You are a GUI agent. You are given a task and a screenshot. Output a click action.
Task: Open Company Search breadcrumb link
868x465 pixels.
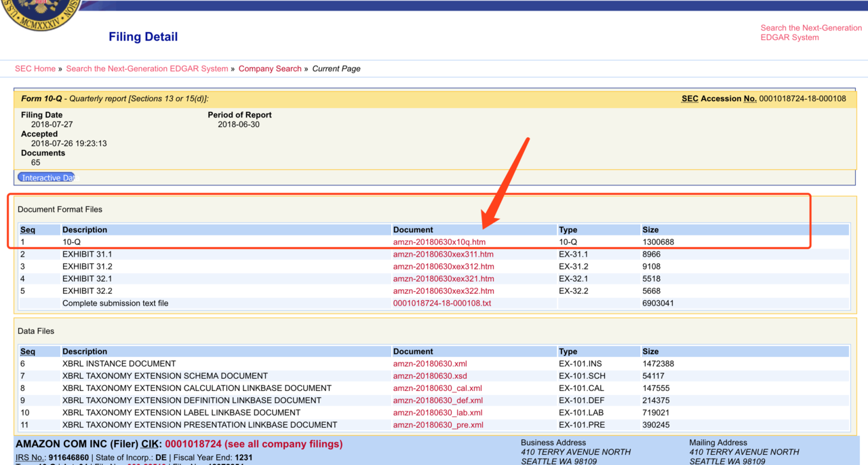coord(270,69)
